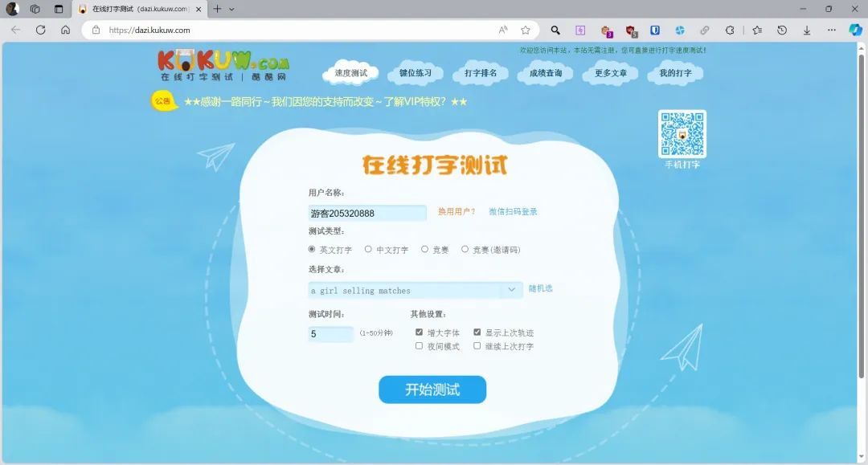Viewport: 868px width, 465px height.
Task: Select the 竞赛(邀请码) radio button
Action: [x=465, y=249]
